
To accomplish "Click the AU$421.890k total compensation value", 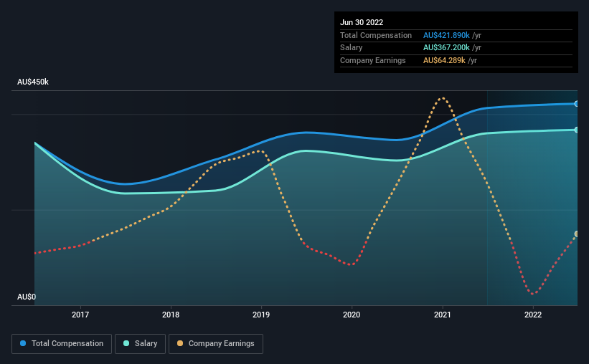I will point(446,35).
